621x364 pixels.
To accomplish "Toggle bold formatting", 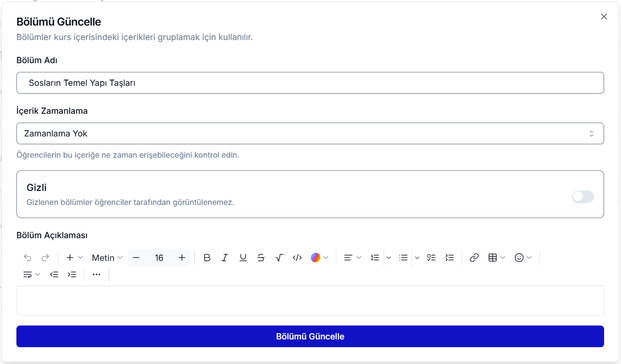I will 207,258.
